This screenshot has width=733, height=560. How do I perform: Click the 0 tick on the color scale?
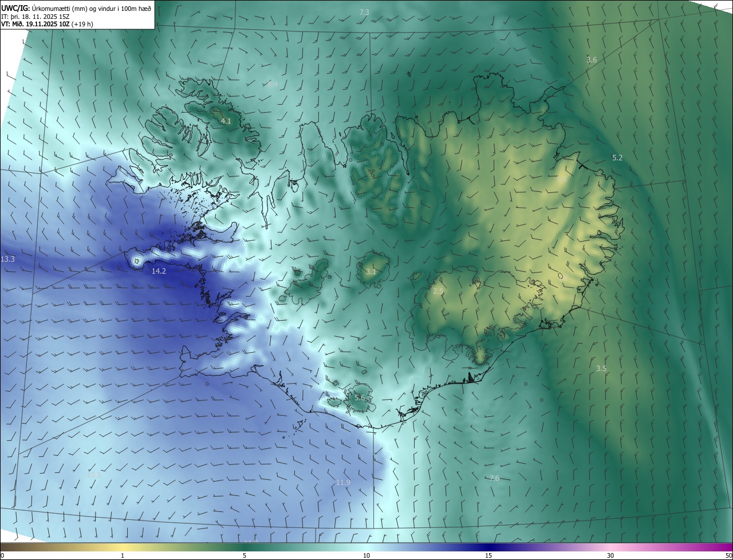pyautogui.click(x=2, y=555)
